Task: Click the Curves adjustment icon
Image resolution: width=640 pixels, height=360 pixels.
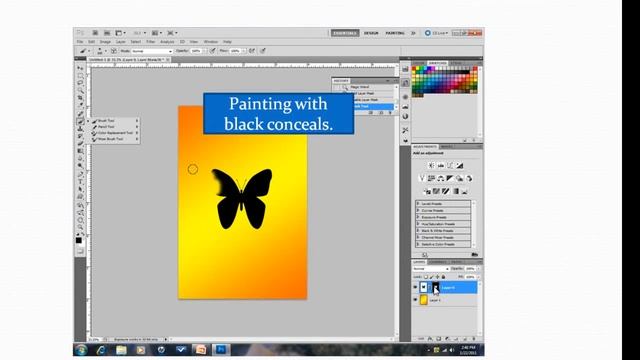Action: click(x=450, y=165)
